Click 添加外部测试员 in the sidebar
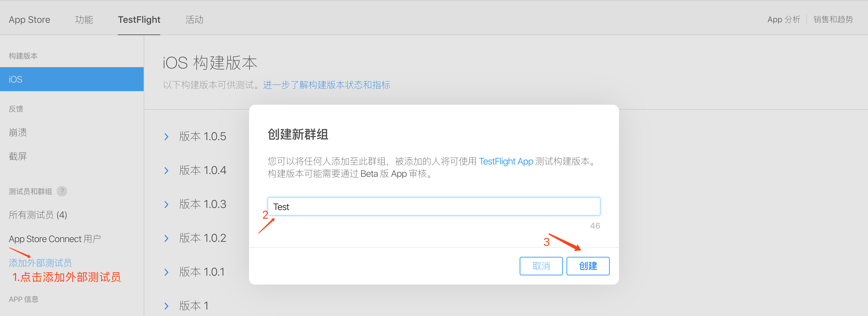This screenshot has width=868, height=316. (x=40, y=262)
